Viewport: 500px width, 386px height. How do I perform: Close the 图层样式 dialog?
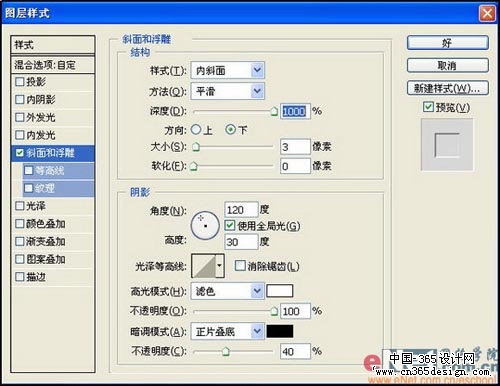487,14
